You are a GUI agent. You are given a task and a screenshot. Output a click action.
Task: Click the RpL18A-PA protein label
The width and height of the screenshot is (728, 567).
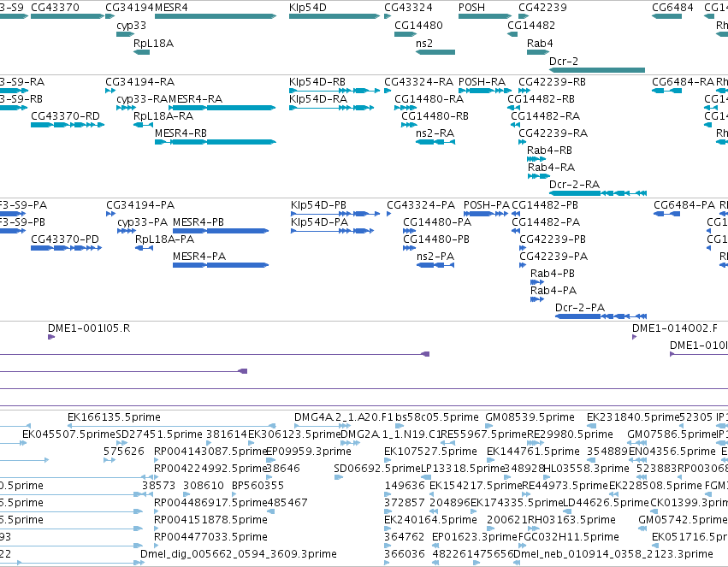point(164,239)
